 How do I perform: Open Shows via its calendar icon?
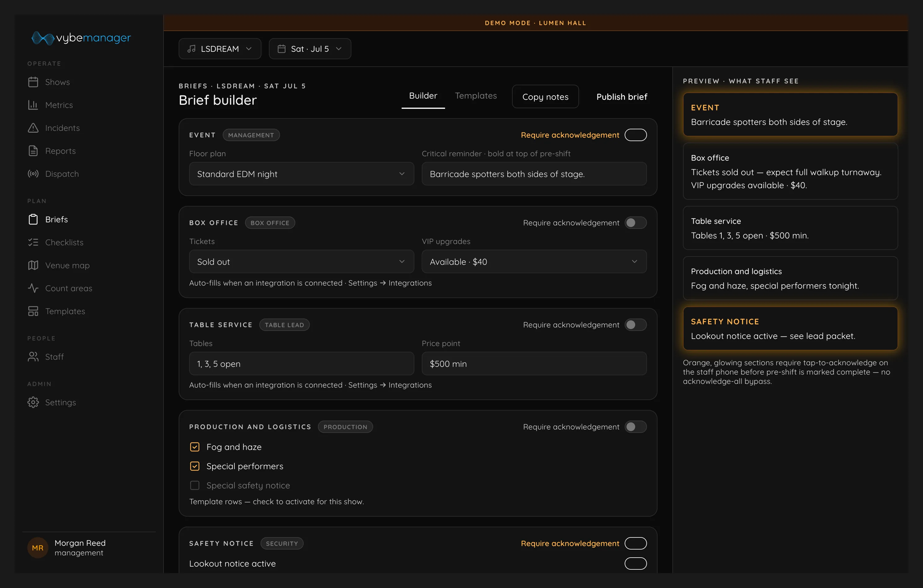click(33, 82)
